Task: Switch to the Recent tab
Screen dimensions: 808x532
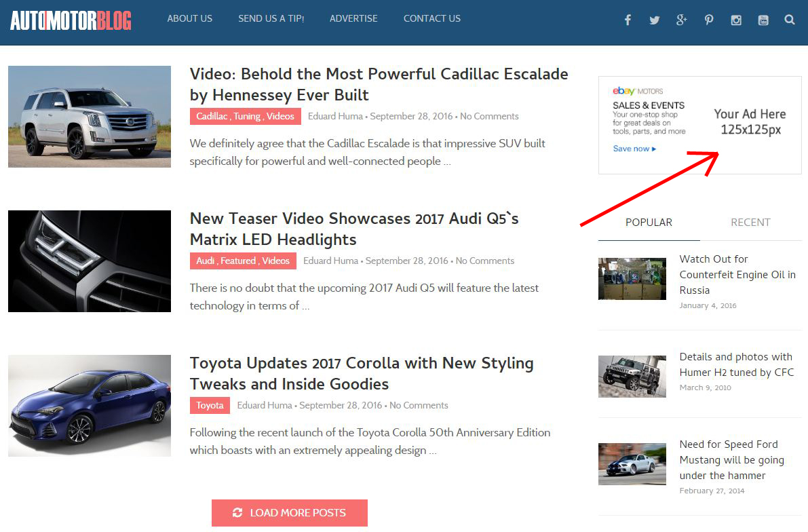Action: pos(750,222)
